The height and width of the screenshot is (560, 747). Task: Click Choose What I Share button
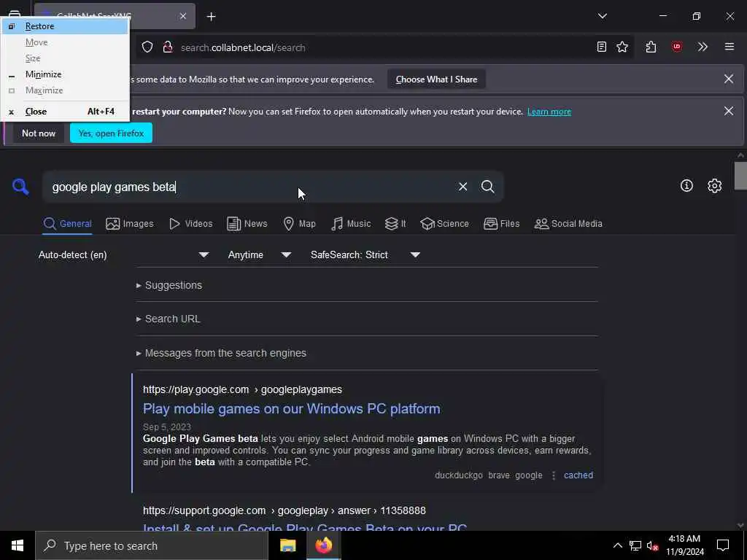[x=436, y=79]
